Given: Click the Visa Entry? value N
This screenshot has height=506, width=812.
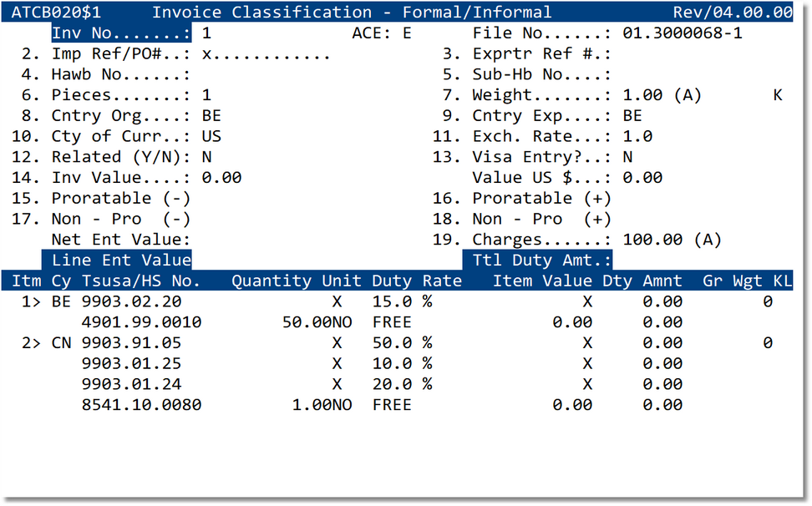Looking at the screenshot, I should (x=627, y=157).
